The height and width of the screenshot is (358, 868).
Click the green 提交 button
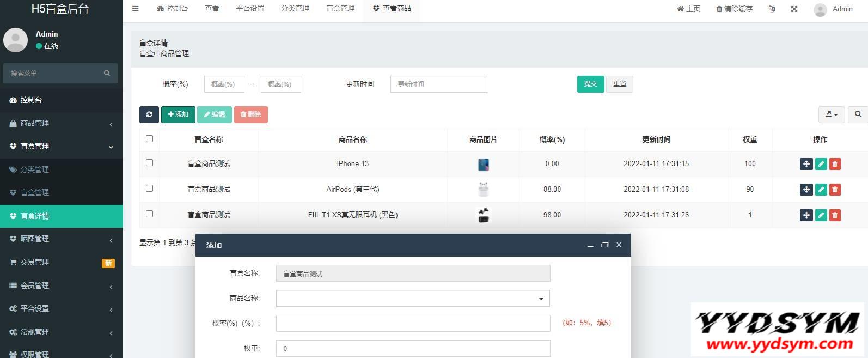(590, 84)
